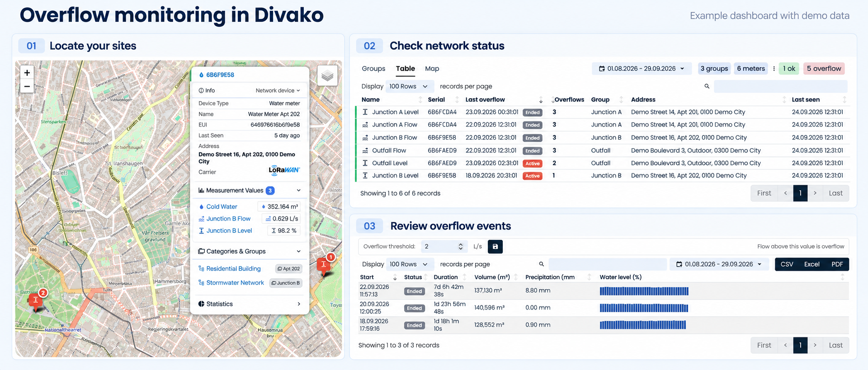Open the Network device dropdown in the popup

click(278, 91)
